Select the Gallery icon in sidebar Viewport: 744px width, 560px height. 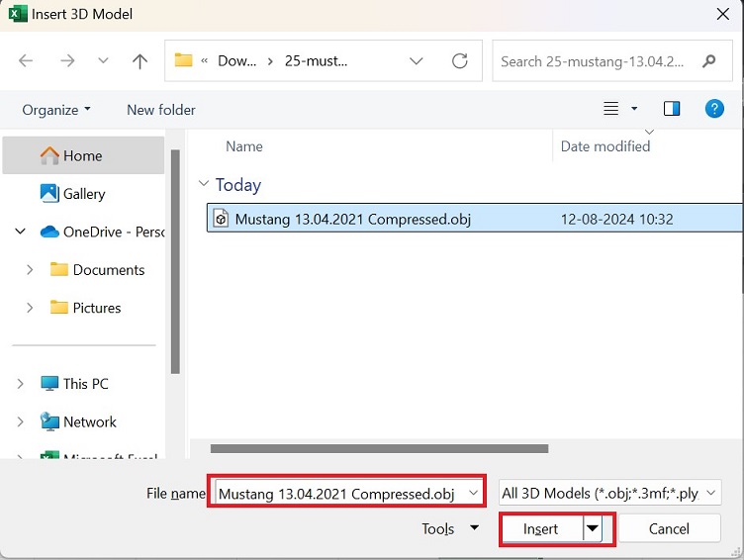coord(49,194)
